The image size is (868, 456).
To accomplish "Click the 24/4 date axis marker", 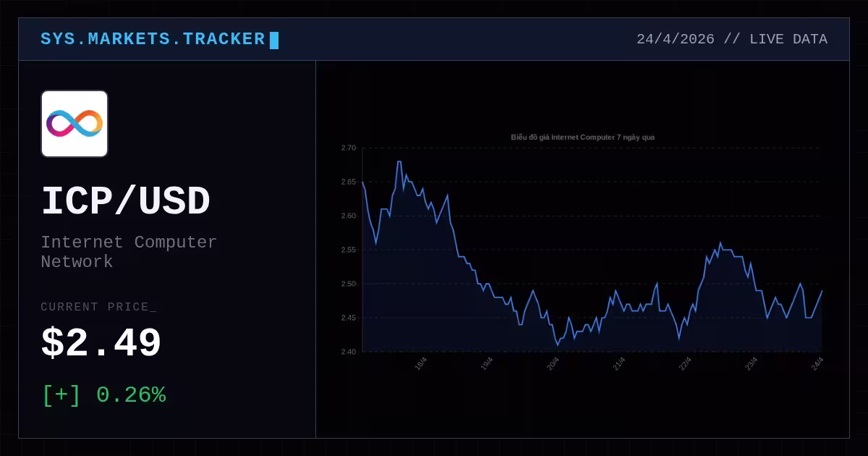I will pos(818,363).
